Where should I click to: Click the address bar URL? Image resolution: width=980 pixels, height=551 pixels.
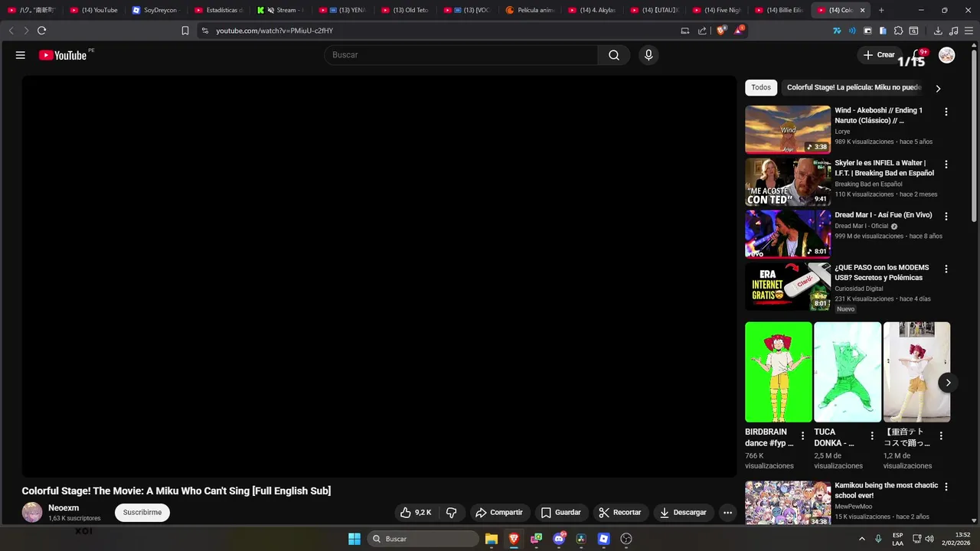(x=274, y=31)
